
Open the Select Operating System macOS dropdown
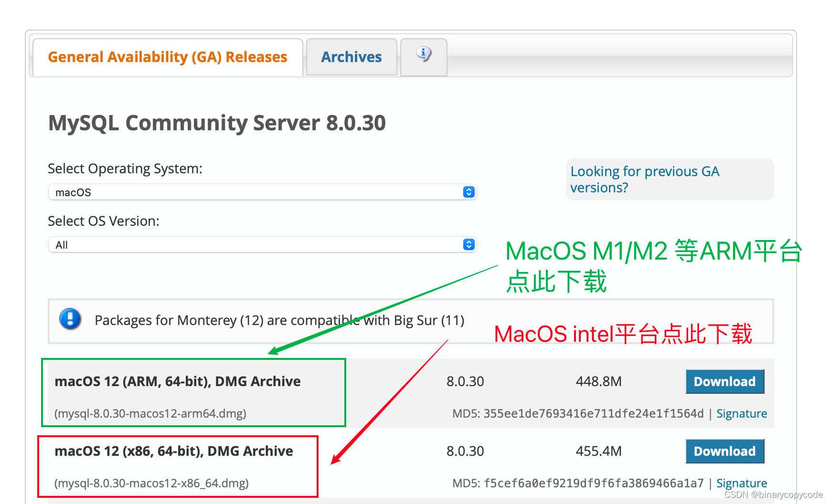262,192
